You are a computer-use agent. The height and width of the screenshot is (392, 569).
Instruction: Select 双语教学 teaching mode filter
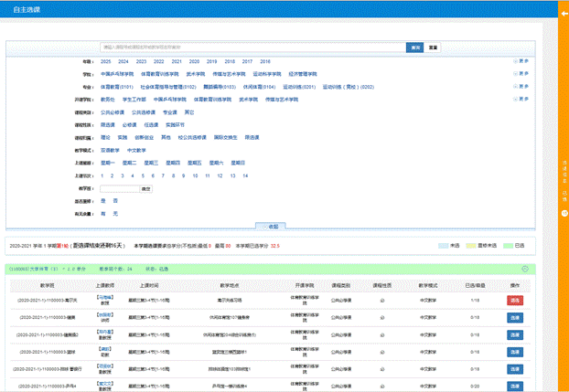pos(111,149)
